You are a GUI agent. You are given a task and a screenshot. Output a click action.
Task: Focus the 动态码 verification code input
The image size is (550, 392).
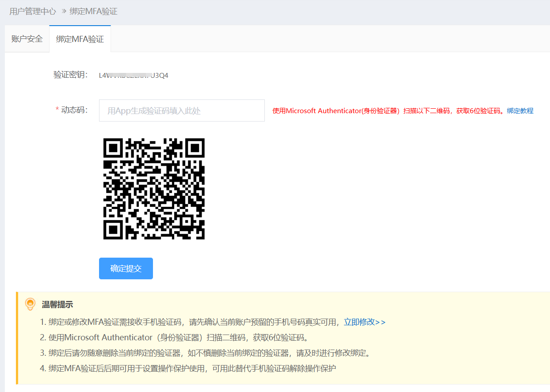click(x=182, y=110)
